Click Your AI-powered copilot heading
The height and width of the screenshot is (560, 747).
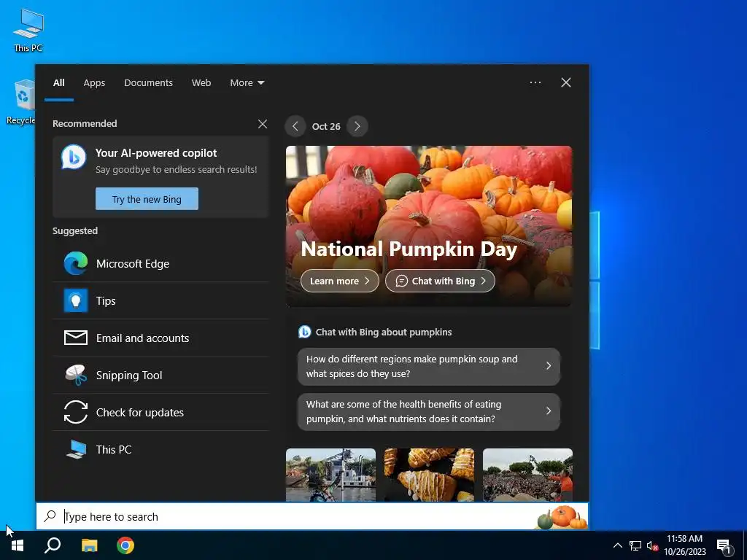tap(156, 153)
